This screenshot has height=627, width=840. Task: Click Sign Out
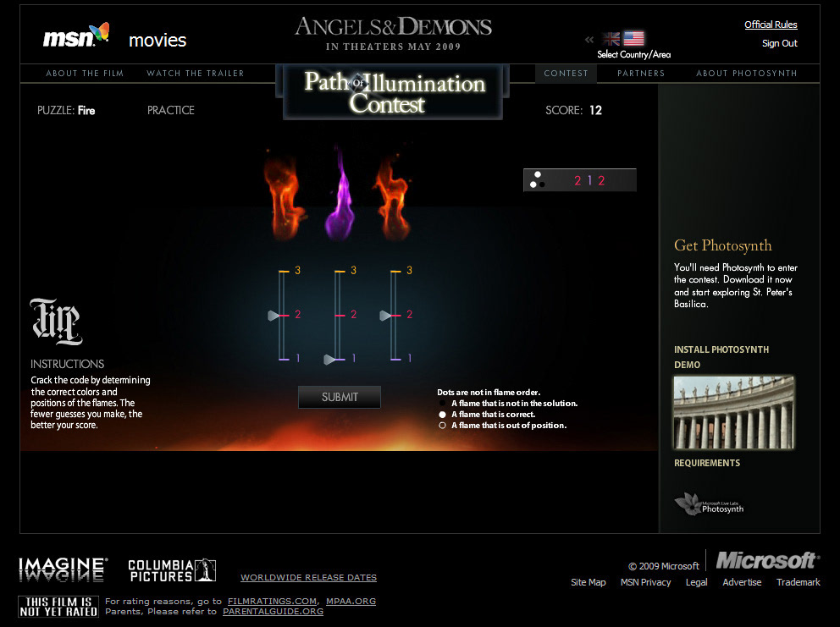[780, 43]
